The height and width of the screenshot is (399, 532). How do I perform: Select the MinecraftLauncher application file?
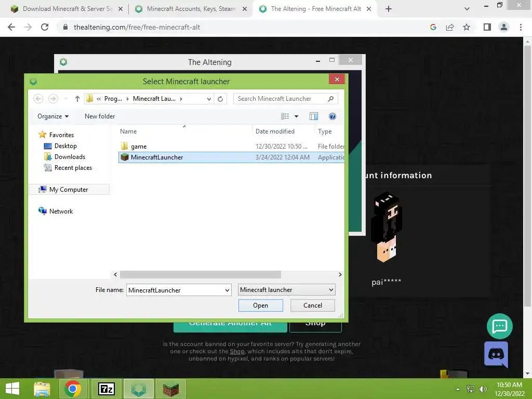pos(231,157)
